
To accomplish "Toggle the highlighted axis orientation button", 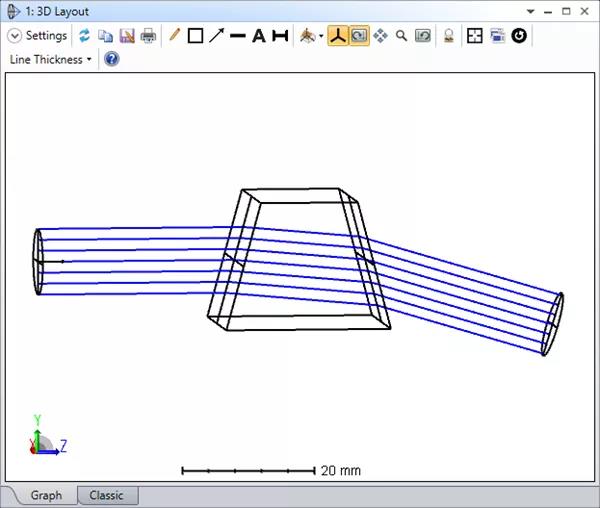I will (x=338, y=35).
